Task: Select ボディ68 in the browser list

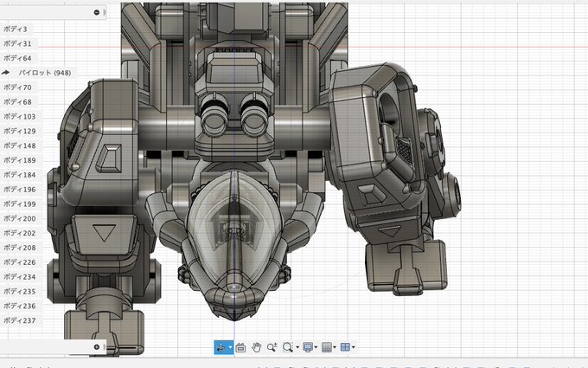Action: tap(17, 102)
